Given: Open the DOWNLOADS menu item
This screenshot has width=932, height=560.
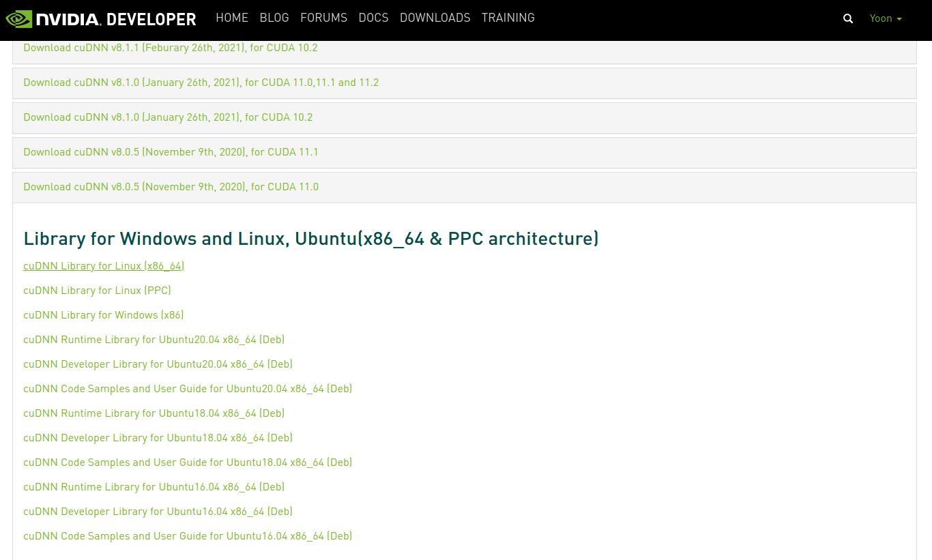Looking at the screenshot, I should [x=435, y=18].
